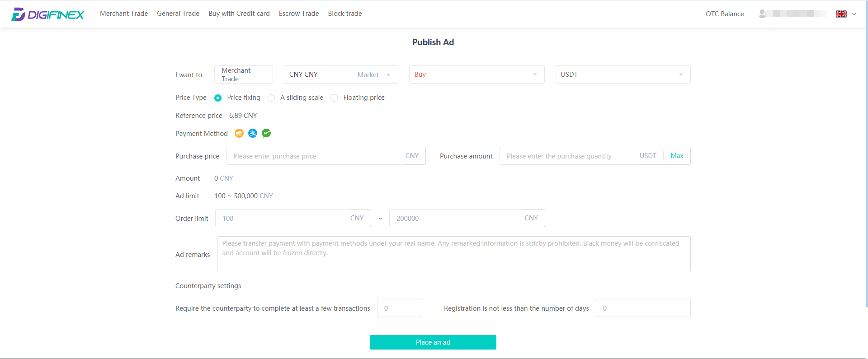Click the DigiFinex logo

tap(47, 14)
